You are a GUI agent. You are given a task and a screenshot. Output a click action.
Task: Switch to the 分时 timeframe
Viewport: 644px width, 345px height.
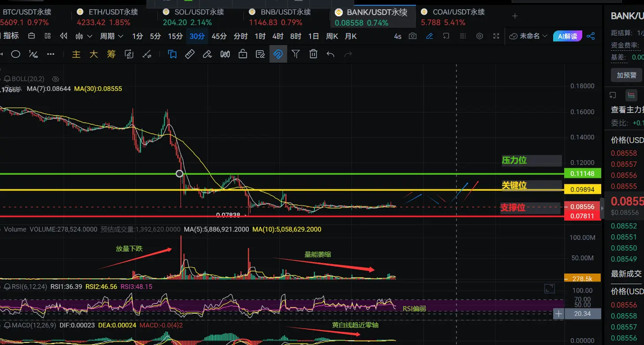coord(241,36)
